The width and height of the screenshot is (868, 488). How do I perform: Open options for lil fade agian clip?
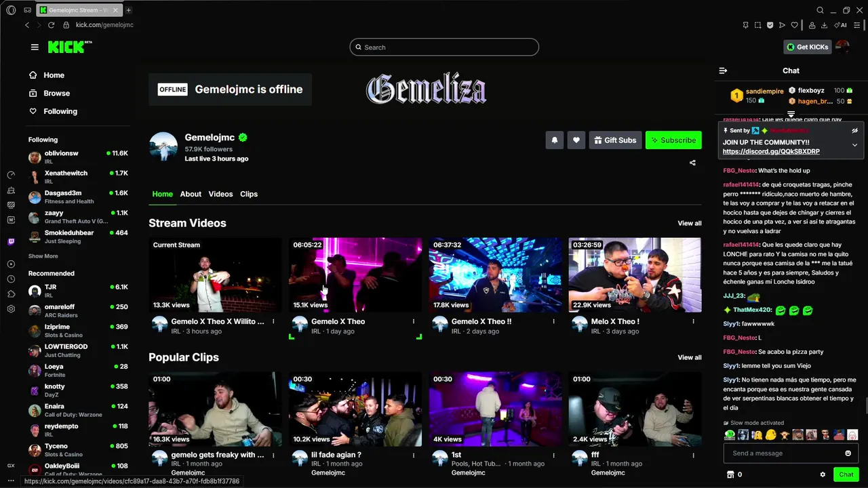coord(414,455)
